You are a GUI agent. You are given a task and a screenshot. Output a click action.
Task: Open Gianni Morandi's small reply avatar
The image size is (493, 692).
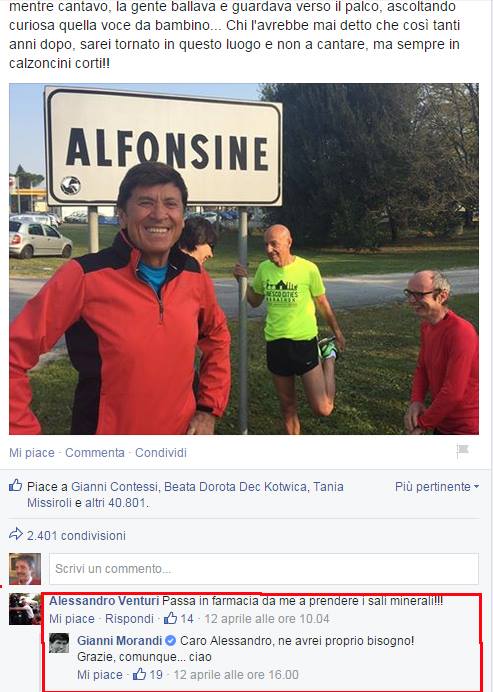click(59, 643)
